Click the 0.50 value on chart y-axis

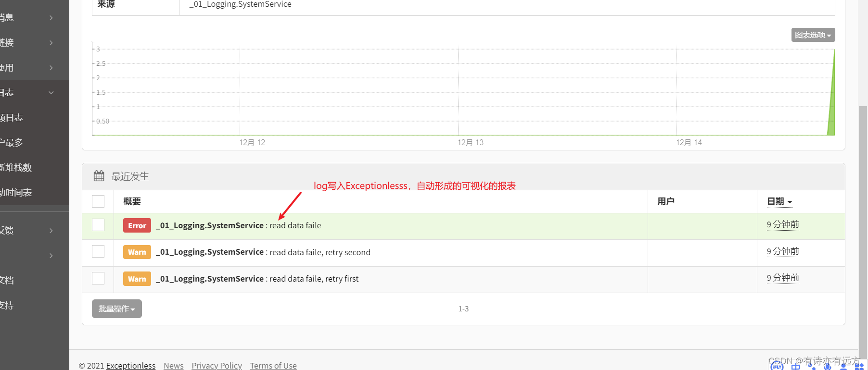[x=102, y=121]
